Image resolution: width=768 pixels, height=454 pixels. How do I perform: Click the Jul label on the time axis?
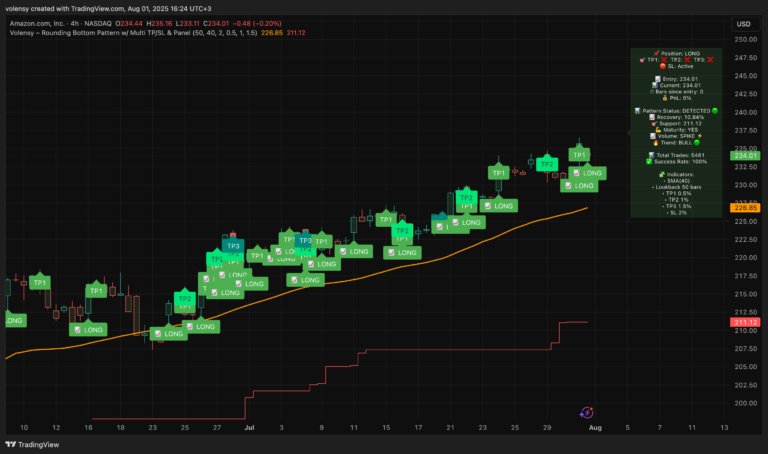click(x=249, y=428)
